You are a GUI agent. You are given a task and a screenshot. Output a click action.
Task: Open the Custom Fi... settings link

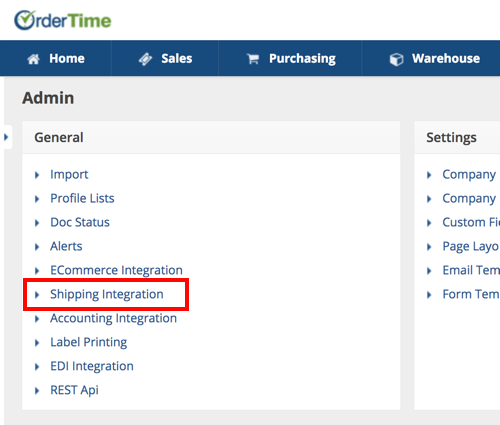tap(471, 222)
